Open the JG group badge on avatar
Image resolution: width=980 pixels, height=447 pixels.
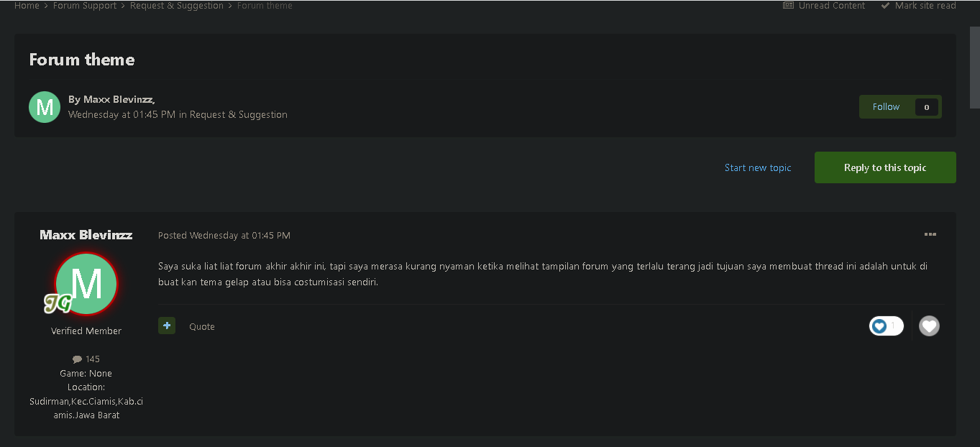58,304
